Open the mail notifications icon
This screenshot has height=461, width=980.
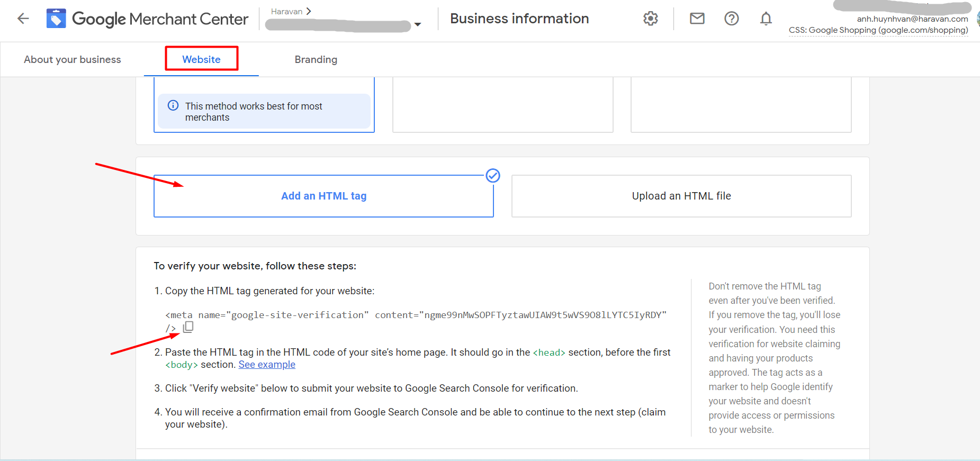tap(697, 19)
